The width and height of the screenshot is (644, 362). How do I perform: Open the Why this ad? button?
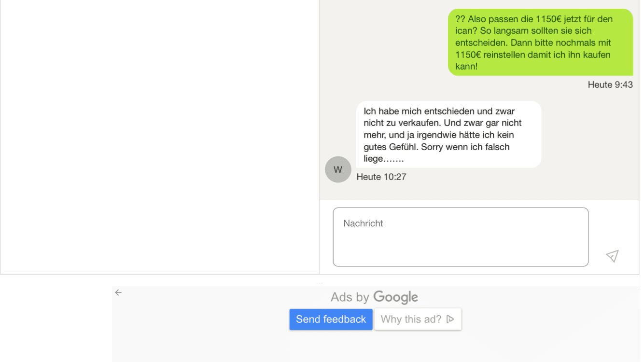[x=418, y=319]
